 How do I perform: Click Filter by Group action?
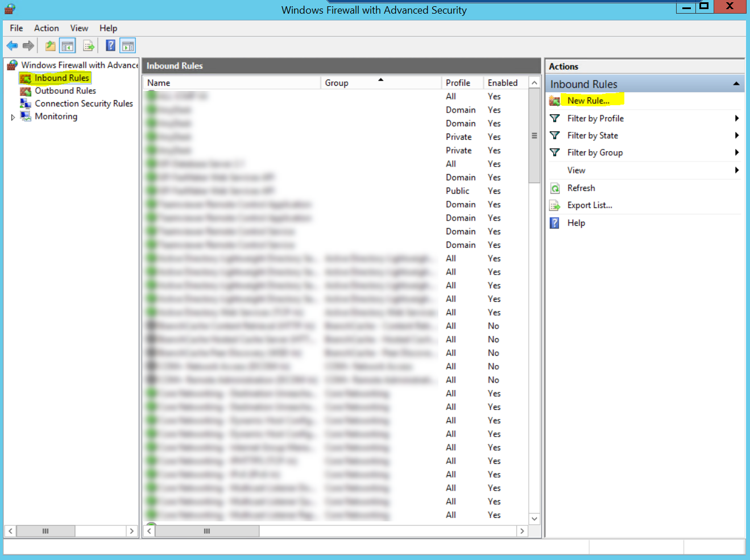595,152
